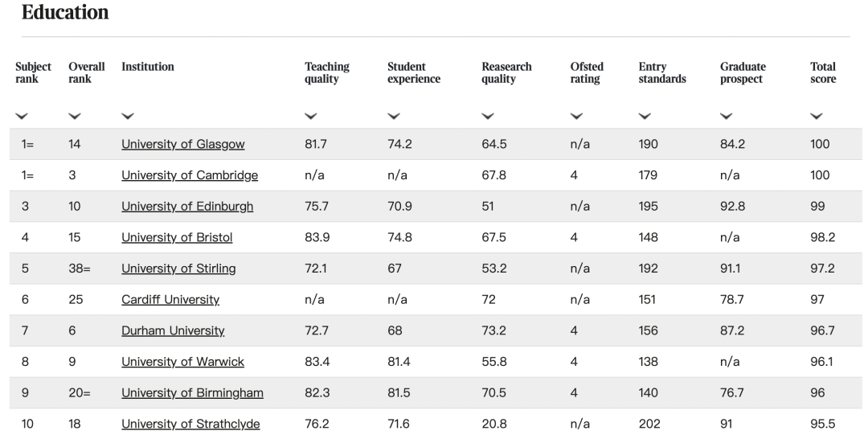The height and width of the screenshot is (439, 868).
Task: Open University of Bristol profile link
Action: click(x=177, y=238)
